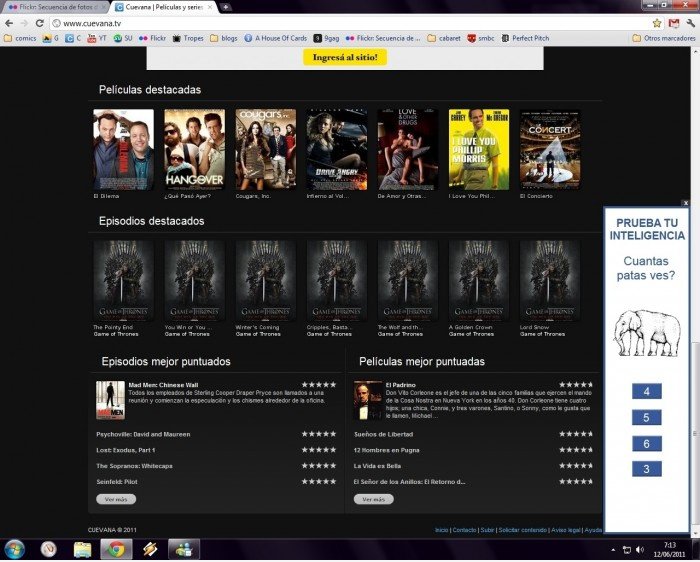
Task: Click Ver más under Películas mejor puntuadas
Action: pyautogui.click(x=374, y=500)
